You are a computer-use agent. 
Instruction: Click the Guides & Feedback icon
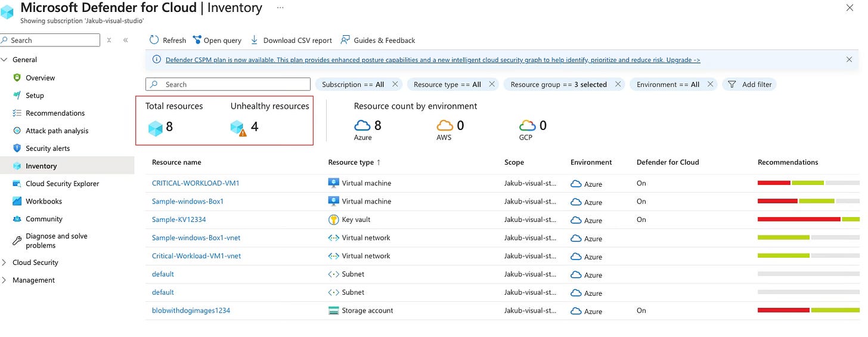tap(345, 40)
